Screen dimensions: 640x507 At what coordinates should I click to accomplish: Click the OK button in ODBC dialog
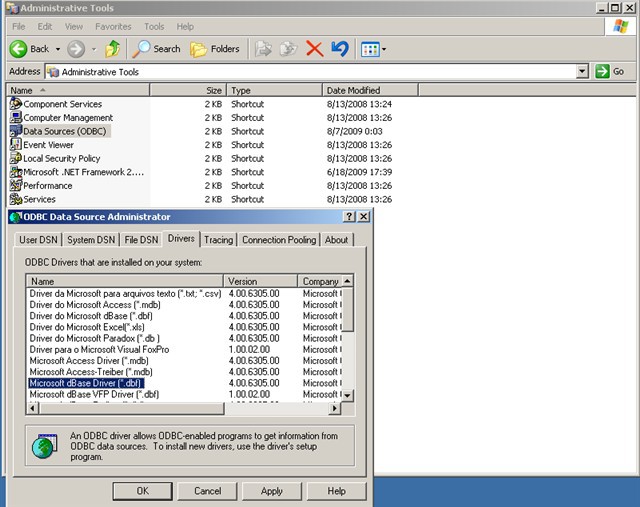(x=143, y=491)
